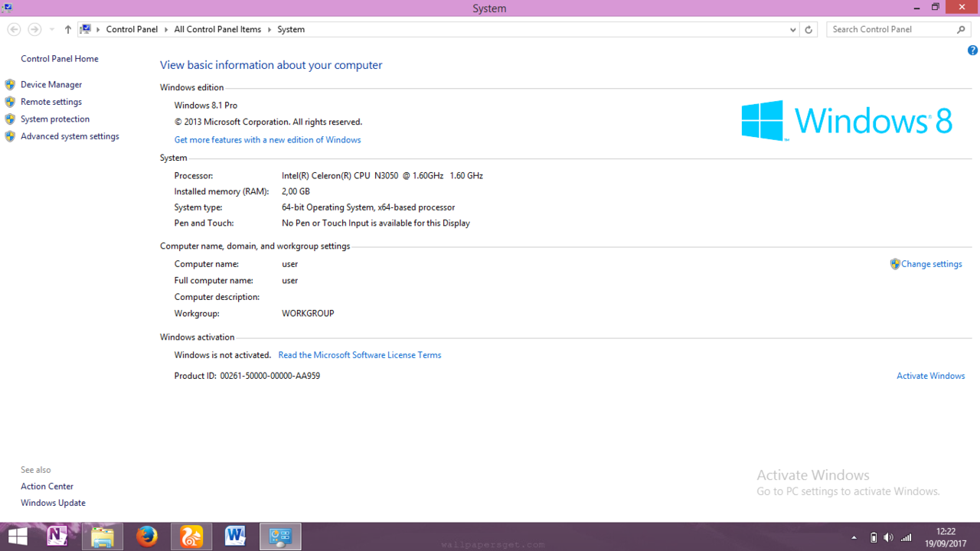Open the network signal icon
980x551 pixels.
click(906, 537)
